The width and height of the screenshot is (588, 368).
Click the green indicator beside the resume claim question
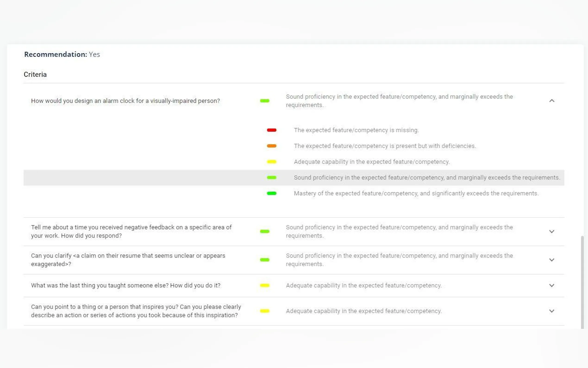point(264,260)
